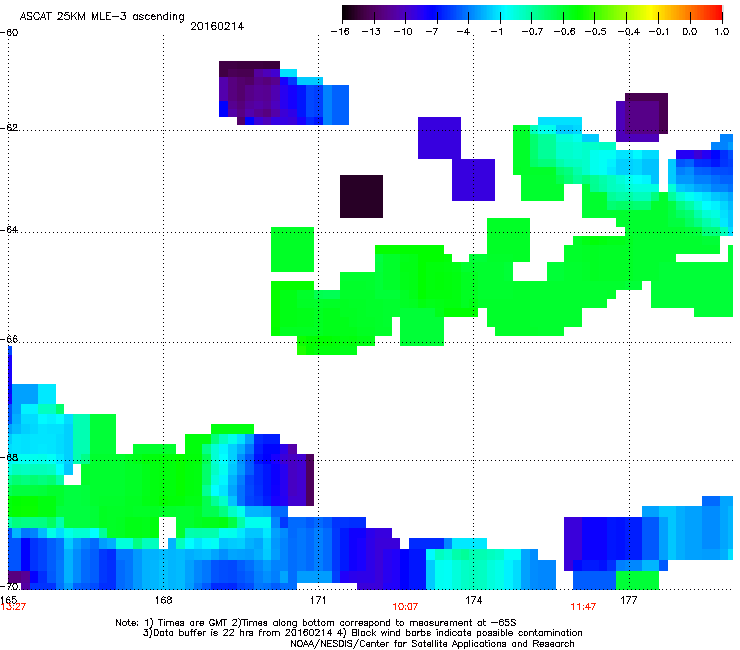Click the longitude label '171'

click(318, 600)
